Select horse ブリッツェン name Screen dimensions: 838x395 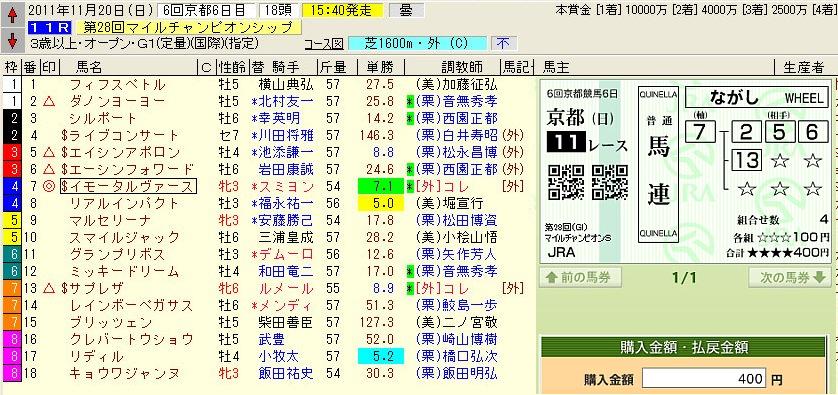[x=111, y=322]
